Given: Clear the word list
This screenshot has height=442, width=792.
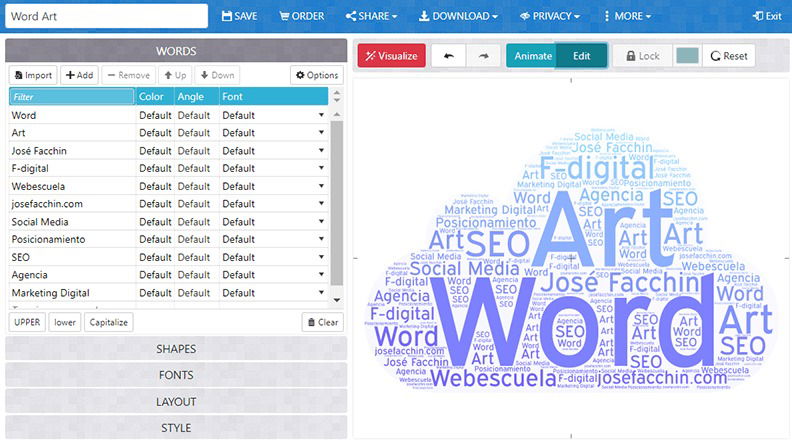Looking at the screenshot, I should (x=323, y=322).
